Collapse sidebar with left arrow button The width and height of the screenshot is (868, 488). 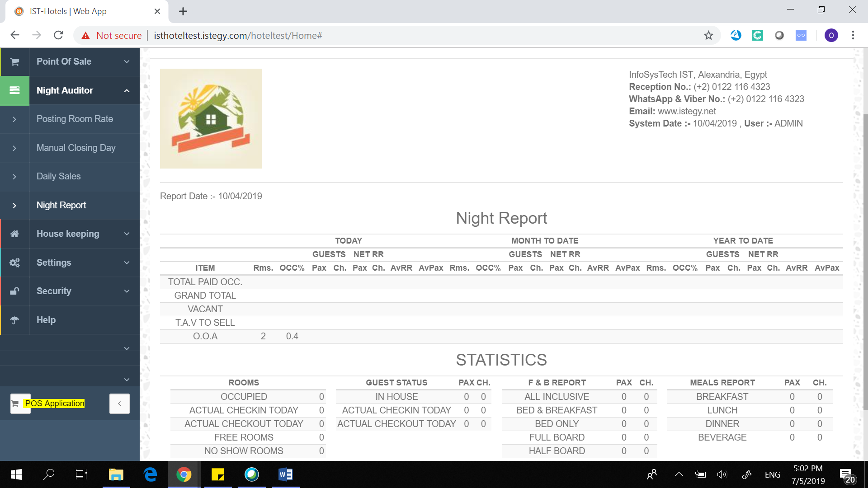[x=119, y=404]
